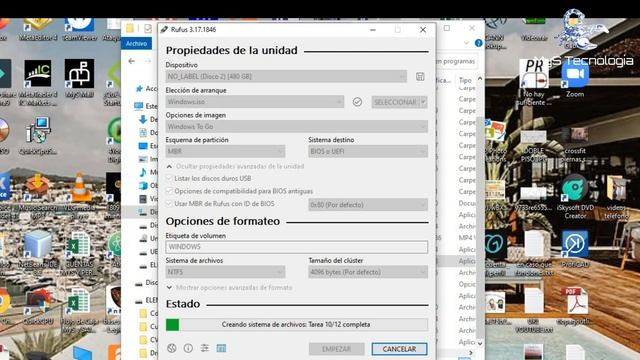Image resolution: width=640 pixels, height=360 pixels.
Task: Open Rufus log icon
Action: [221, 348]
